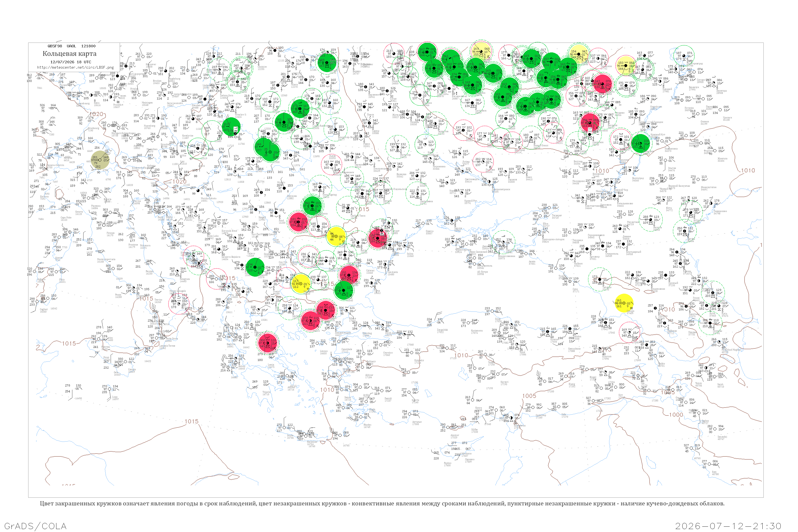Click the 'Varna 15552' station label
Screen dimensions: 798x532
[377, 292]
